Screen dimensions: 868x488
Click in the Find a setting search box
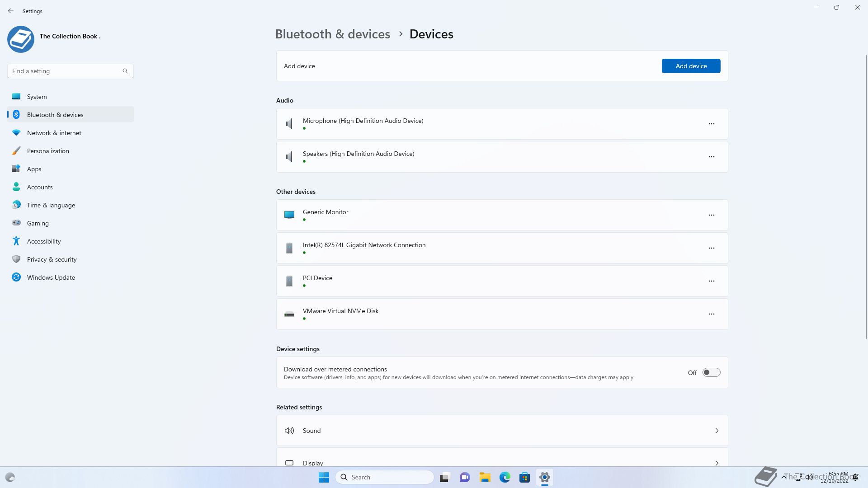(70, 71)
